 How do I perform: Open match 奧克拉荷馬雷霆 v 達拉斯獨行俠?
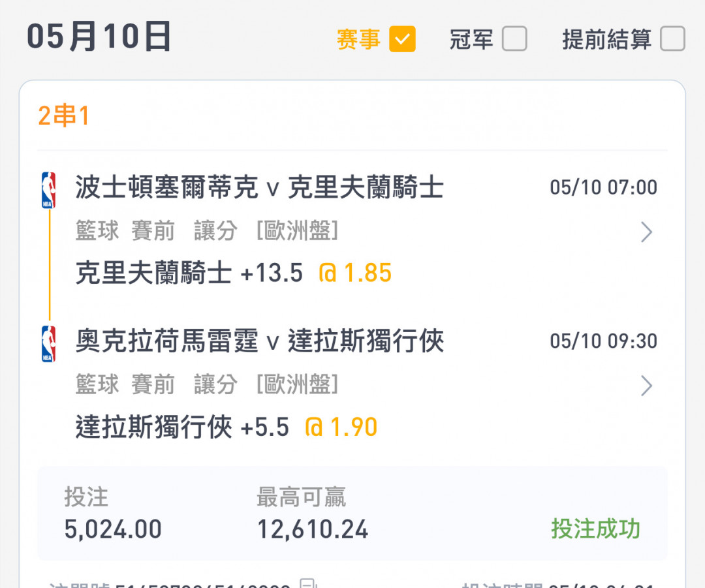pyautogui.click(x=259, y=341)
